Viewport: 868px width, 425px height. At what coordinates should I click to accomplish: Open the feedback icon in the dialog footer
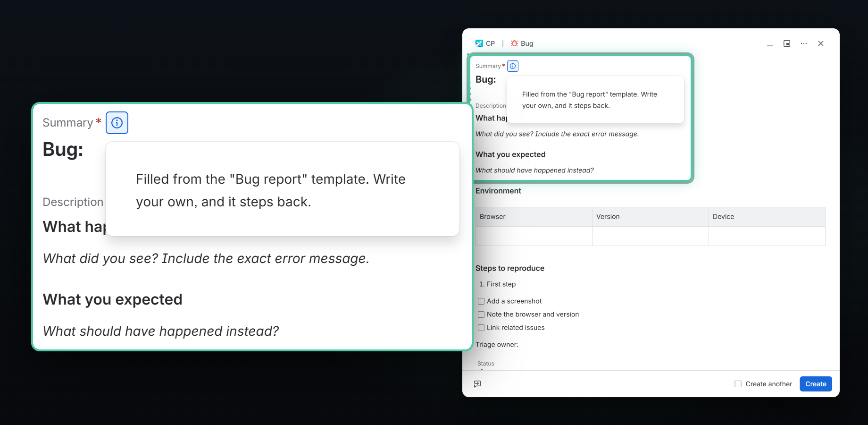point(477,384)
